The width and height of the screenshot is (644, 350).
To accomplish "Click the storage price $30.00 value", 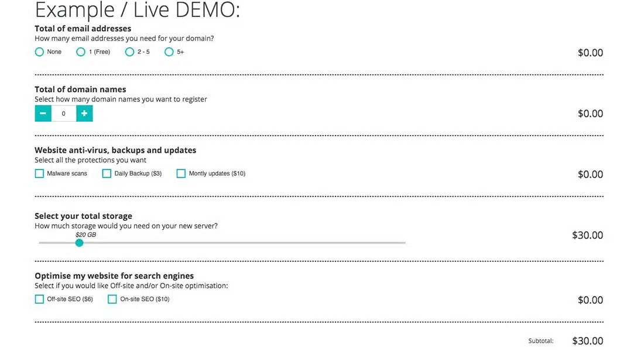I will point(587,235).
